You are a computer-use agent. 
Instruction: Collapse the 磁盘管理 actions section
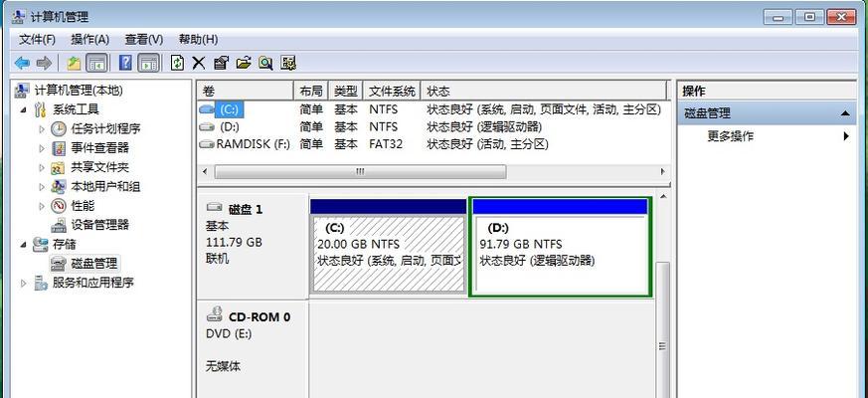pos(845,113)
